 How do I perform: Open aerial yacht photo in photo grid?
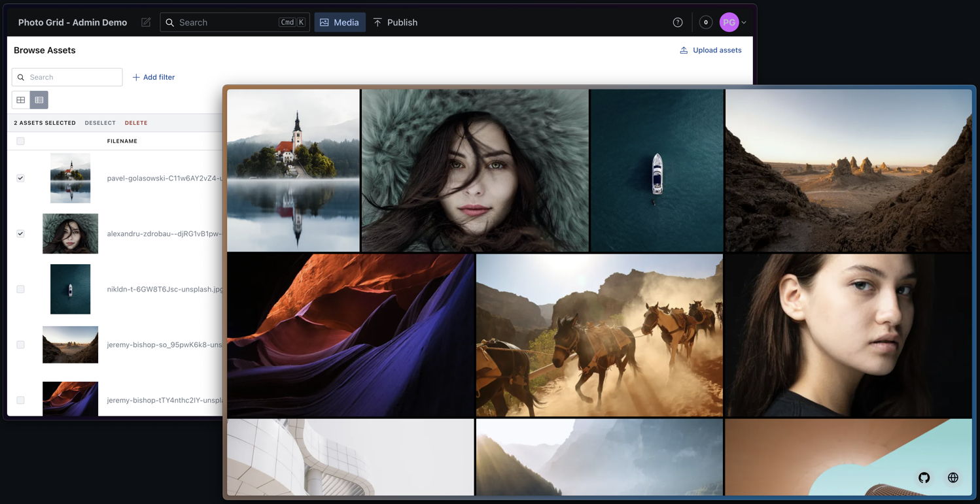(x=657, y=171)
